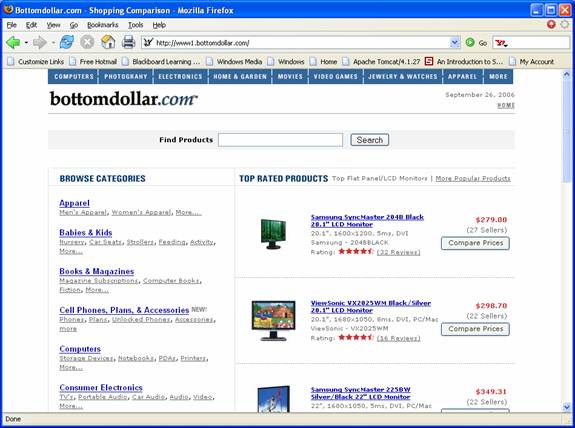Open the View menu
This screenshot has width=575, height=428.
pyautogui.click(x=53, y=25)
